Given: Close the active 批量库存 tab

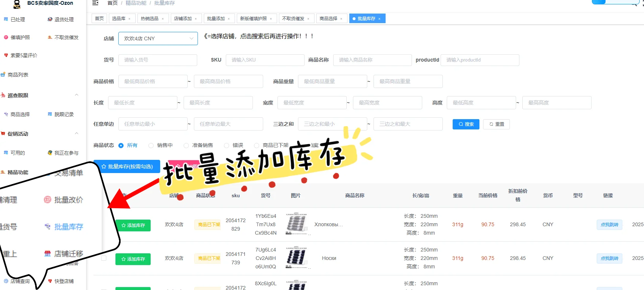Looking at the screenshot, I should click(379, 19).
